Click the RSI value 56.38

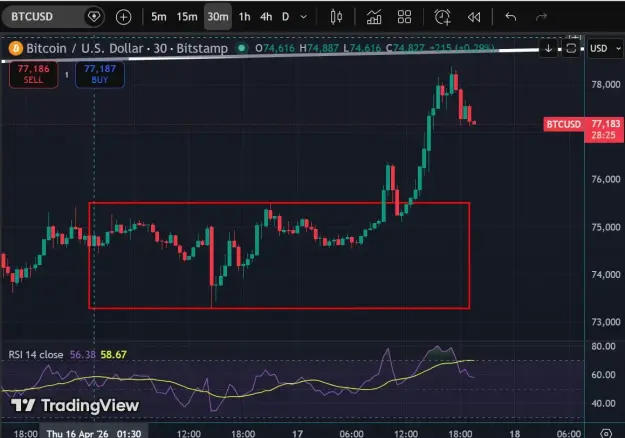click(83, 354)
